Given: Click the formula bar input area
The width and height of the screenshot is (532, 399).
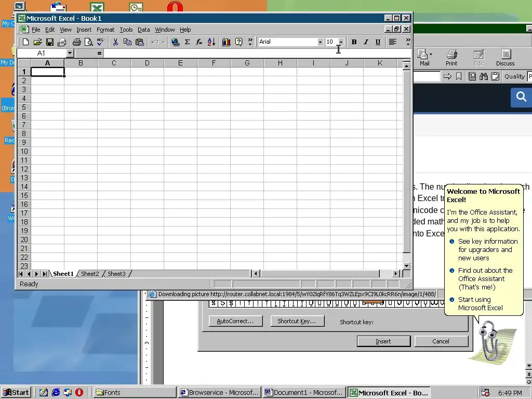Looking at the screenshot, I should (x=257, y=54).
